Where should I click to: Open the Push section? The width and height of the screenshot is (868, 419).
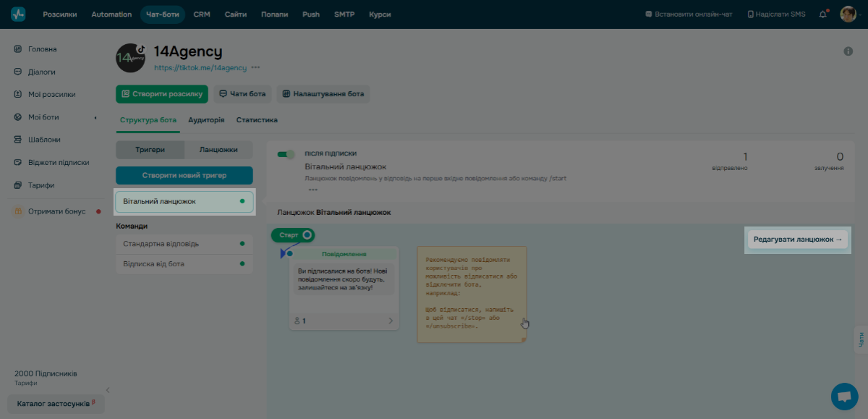(x=311, y=14)
